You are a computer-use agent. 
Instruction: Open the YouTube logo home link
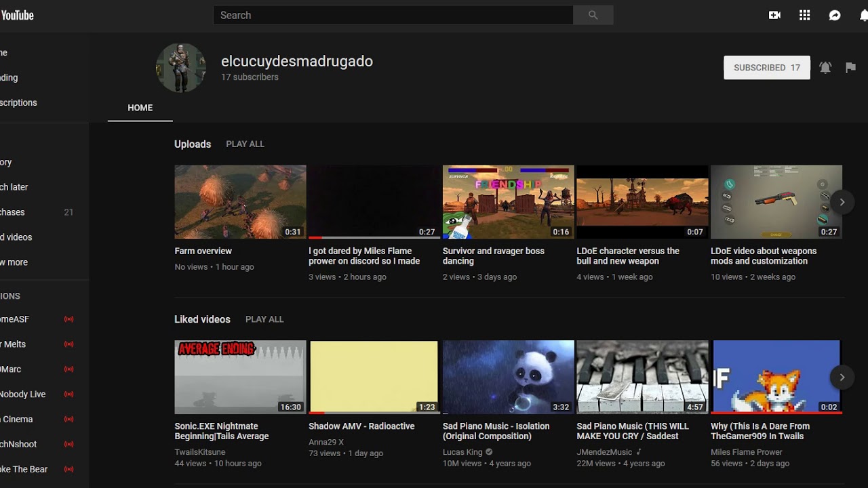(x=17, y=15)
